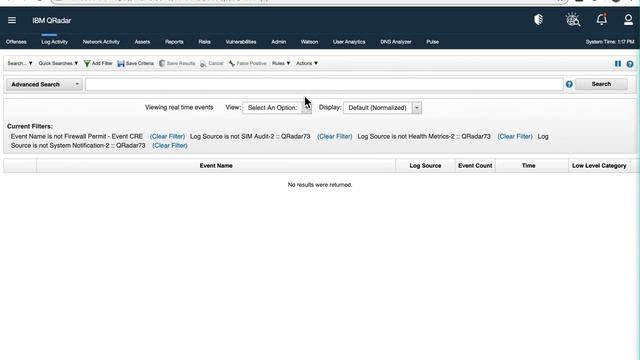Click the System Time display
Image resolution: width=640 pixels, height=360 pixels.
(610, 42)
